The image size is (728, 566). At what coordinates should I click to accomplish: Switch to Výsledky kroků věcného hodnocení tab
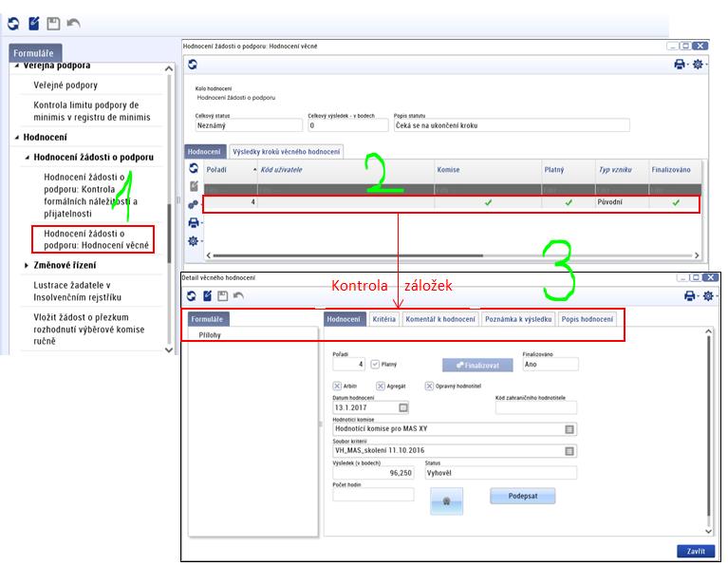286,152
